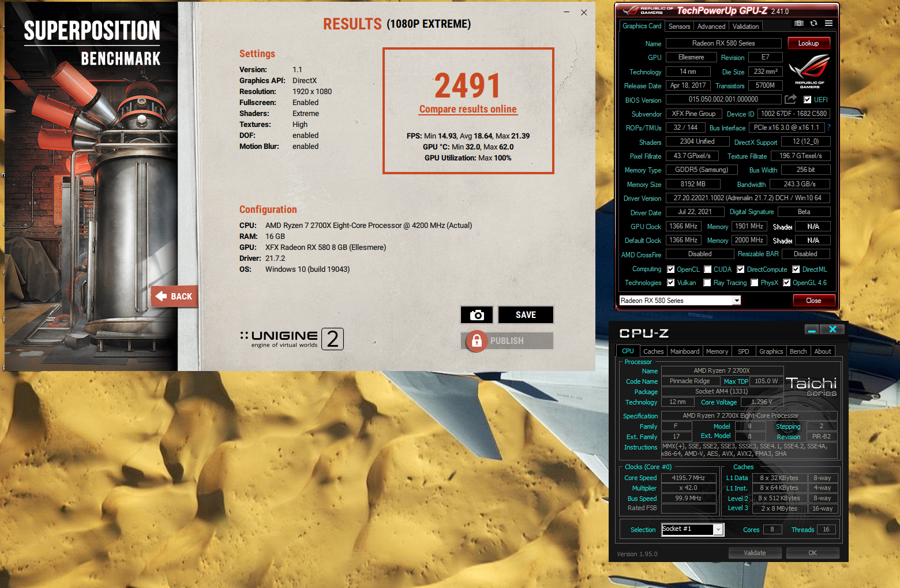The height and width of the screenshot is (588, 900).
Task: Open the CPU-Z Graphics tab
Action: [x=771, y=351]
